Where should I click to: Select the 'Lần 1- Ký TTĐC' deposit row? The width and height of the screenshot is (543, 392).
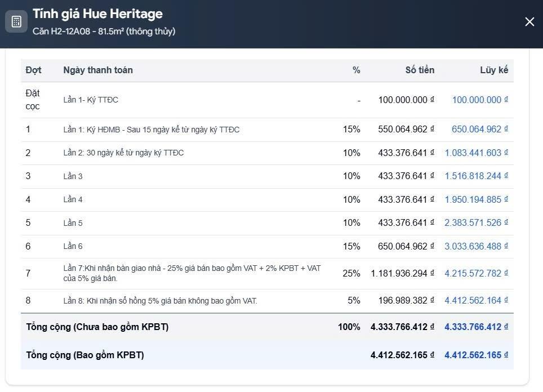91,100
